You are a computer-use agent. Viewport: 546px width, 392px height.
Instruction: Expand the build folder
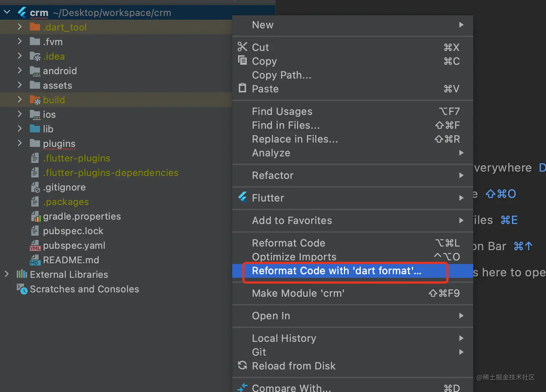coord(20,100)
